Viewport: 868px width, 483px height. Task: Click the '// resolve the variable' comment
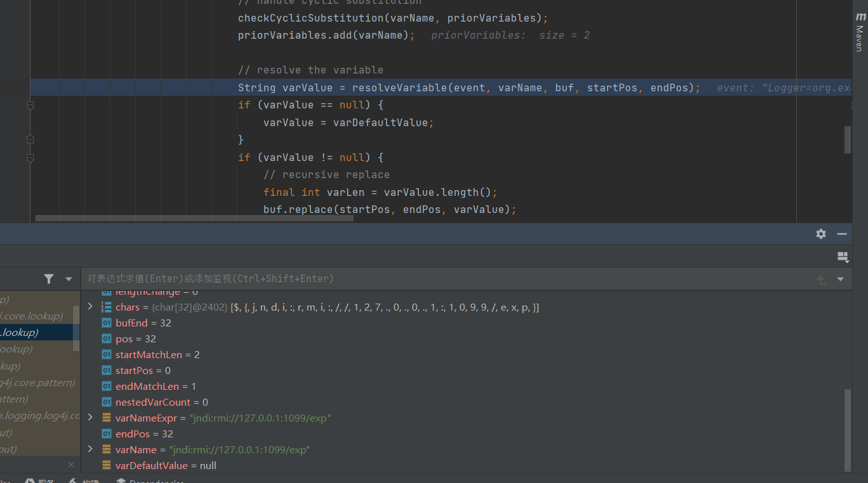[x=311, y=70]
